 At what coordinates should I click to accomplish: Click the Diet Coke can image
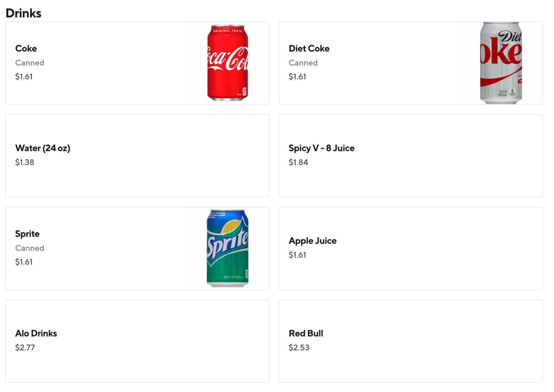(x=501, y=63)
